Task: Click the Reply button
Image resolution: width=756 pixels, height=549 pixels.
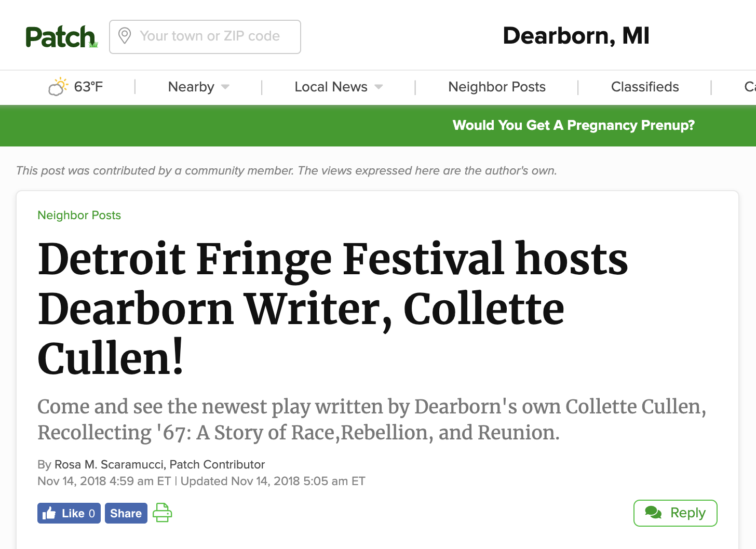Action: (x=675, y=513)
